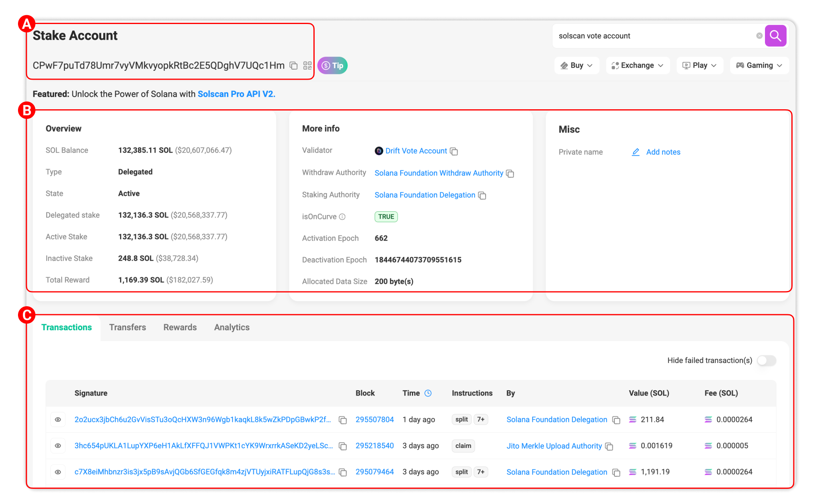Click the value 211.84 in Value column
Image resolution: width=813 pixels, height=504 pixels.
pos(652,420)
